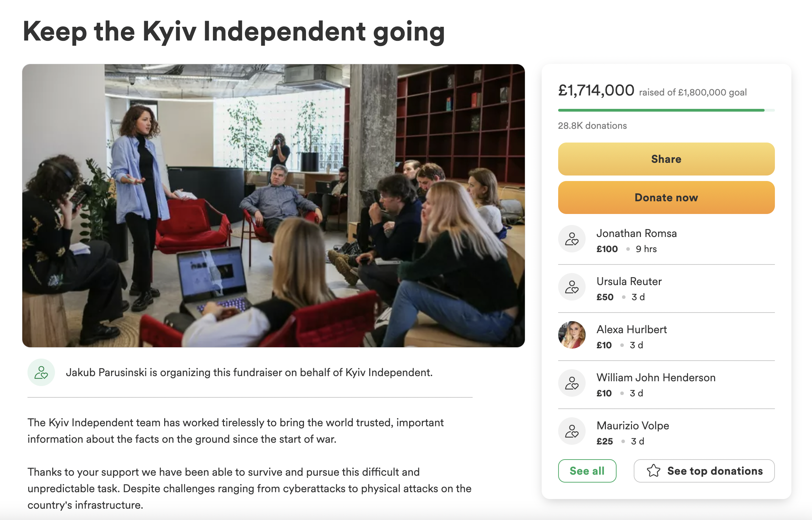Click Jonathan Romsa's donor avatar icon
812x520 pixels.
(x=572, y=239)
